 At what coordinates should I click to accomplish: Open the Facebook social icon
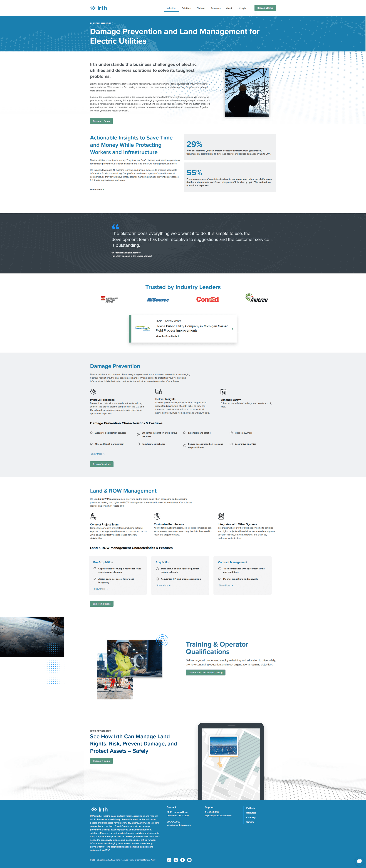click(x=182, y=860)
